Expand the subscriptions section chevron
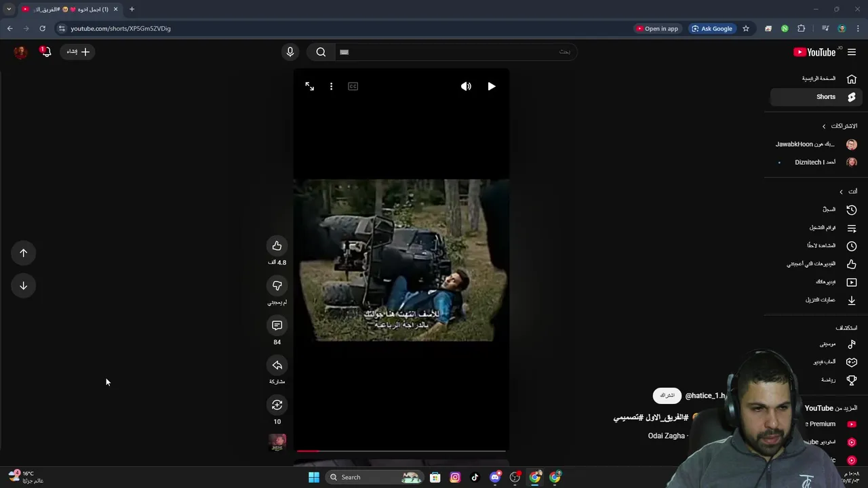The width and height of the screenshot is (868, 488). click(x=824, y=126)
